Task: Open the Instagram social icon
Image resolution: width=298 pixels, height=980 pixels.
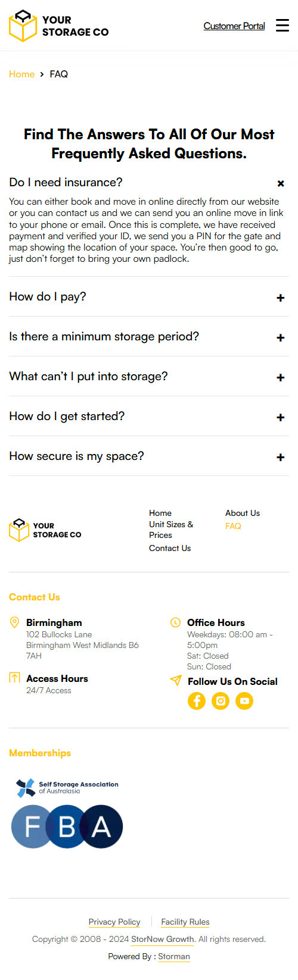Action: [x=221, y=701]
